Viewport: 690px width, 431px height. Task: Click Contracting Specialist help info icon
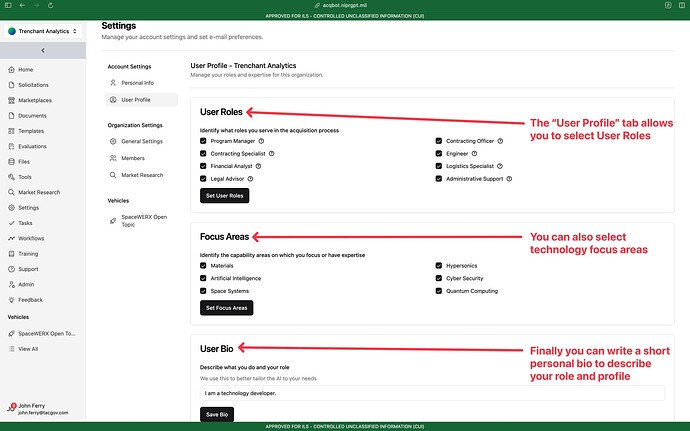click(272, 154)
